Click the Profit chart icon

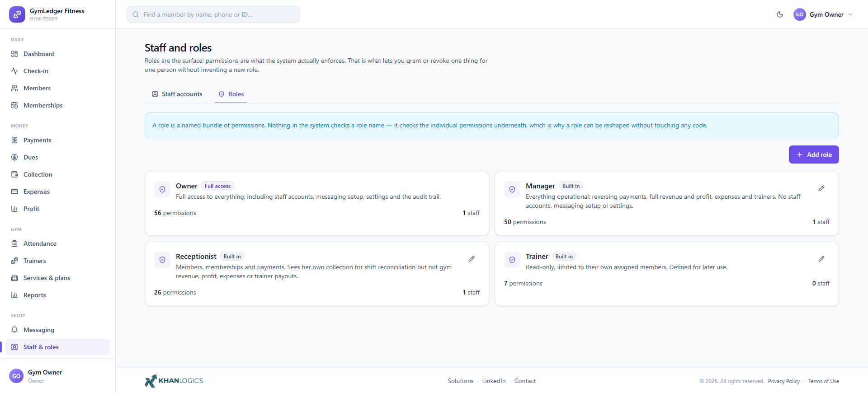tap(14, 209)
